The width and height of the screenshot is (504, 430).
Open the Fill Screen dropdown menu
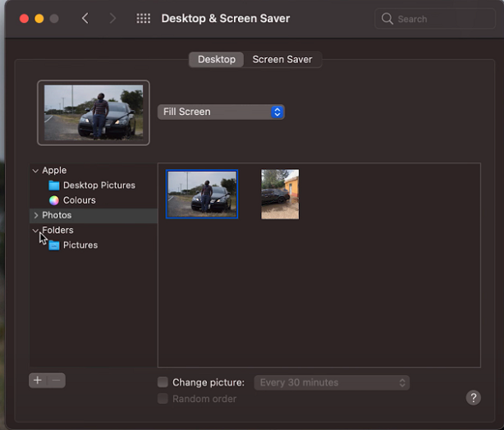click(221, 112)
